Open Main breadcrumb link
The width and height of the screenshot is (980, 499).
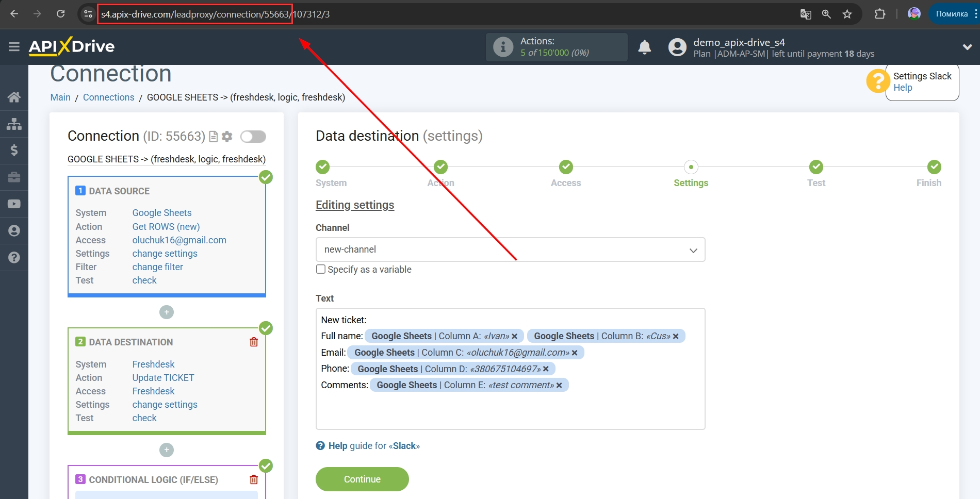click(x=60, y=97)
